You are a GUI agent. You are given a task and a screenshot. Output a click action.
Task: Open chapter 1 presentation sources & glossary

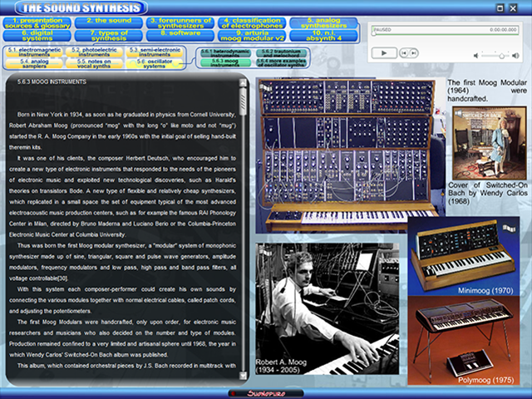pyautogui.click(x=37, y=23)
